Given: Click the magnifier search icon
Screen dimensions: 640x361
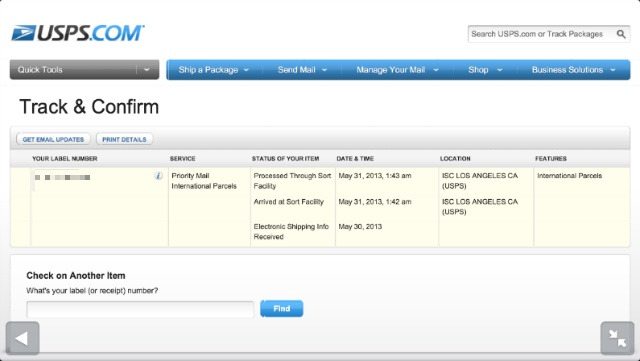Looking at the screenshot, I should pyautogui.click(x=621, y=34).
